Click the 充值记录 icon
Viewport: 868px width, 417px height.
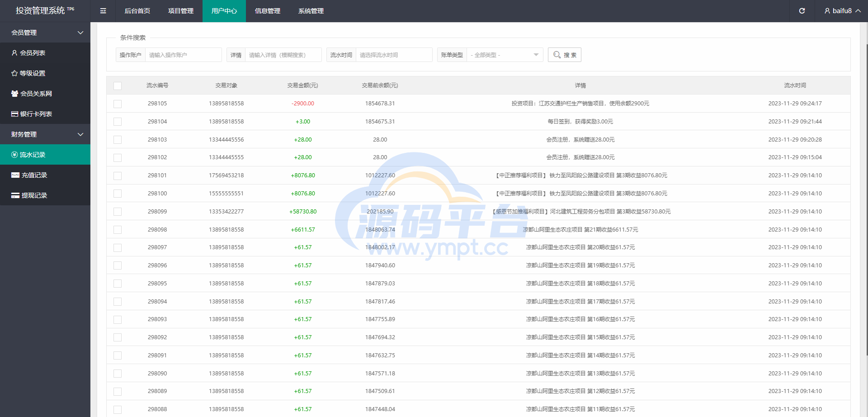click(15, 175)
